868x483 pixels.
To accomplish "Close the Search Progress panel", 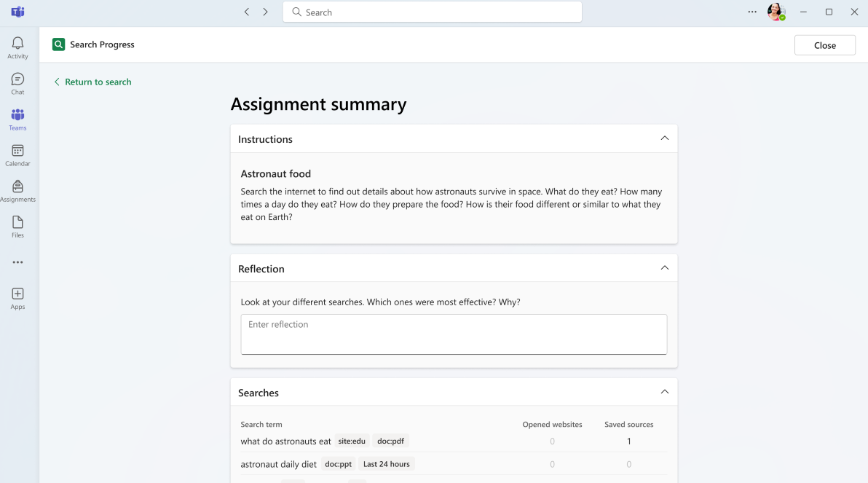I will (825, 45).
